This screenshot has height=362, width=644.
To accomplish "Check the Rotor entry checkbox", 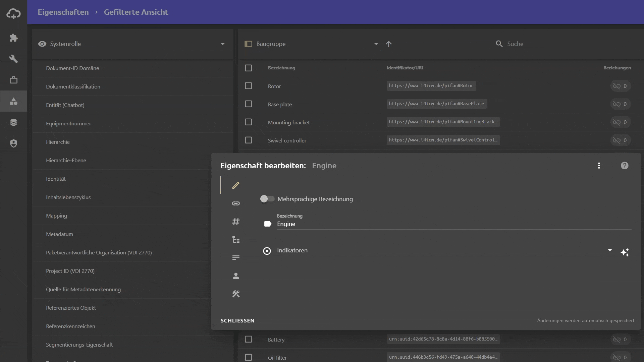I will pyautogui.click(x=248, y=86).
